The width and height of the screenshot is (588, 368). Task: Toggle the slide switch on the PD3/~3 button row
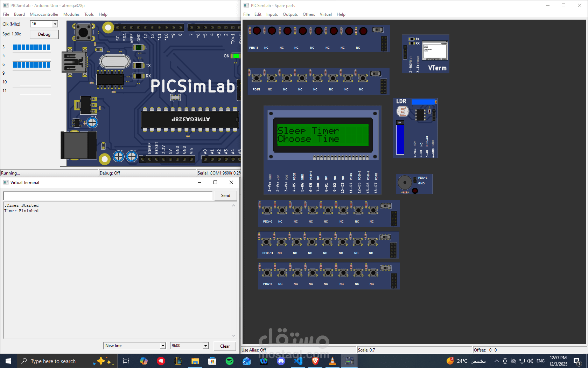click(386, 206)
